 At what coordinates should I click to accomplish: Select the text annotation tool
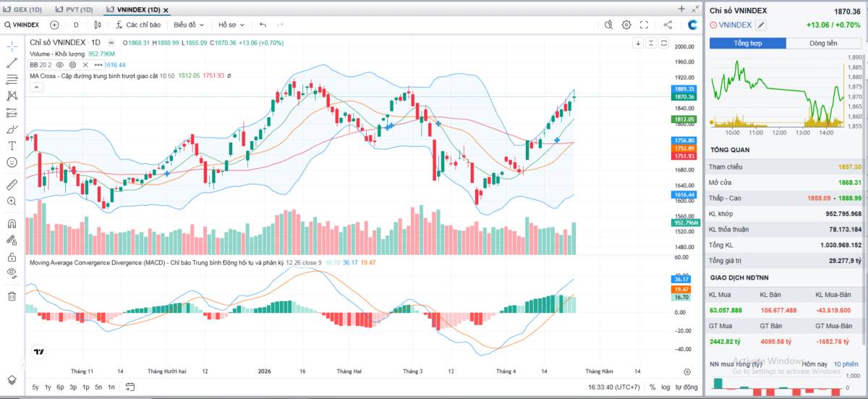tap(12, 146)
